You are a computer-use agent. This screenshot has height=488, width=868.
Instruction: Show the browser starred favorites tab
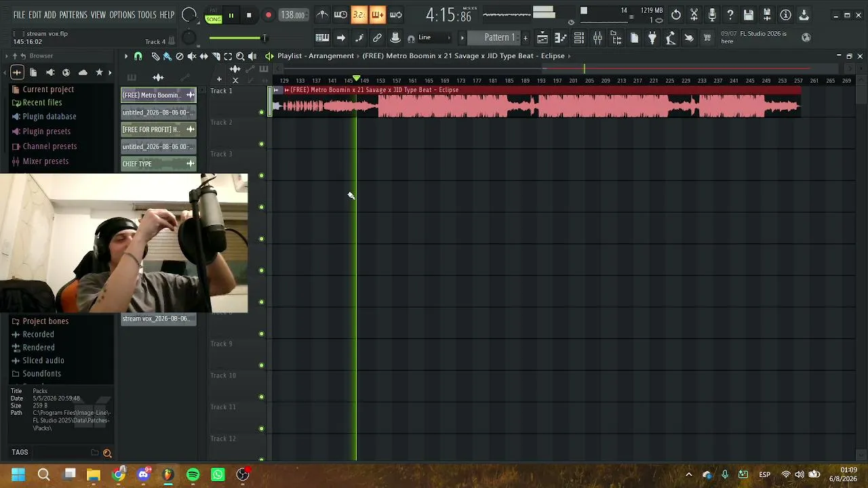point(99,73)
